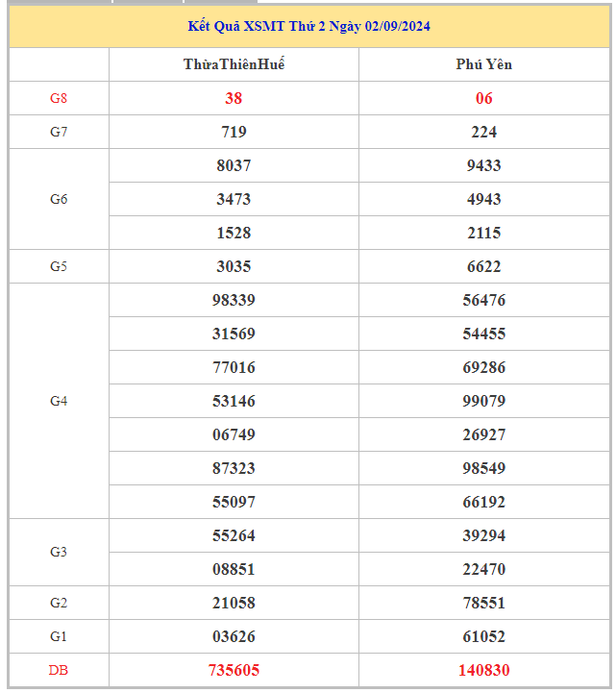Click the G8 row label
616x693 pixels.
(59, 98)
